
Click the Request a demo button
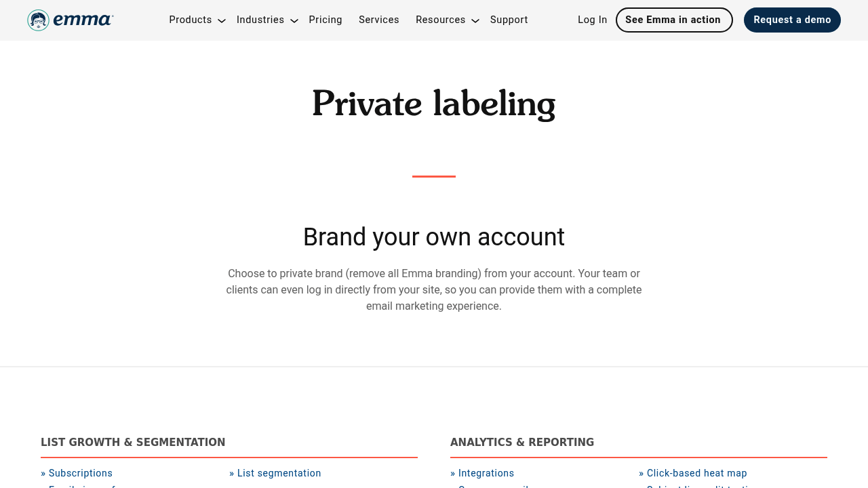792,20
